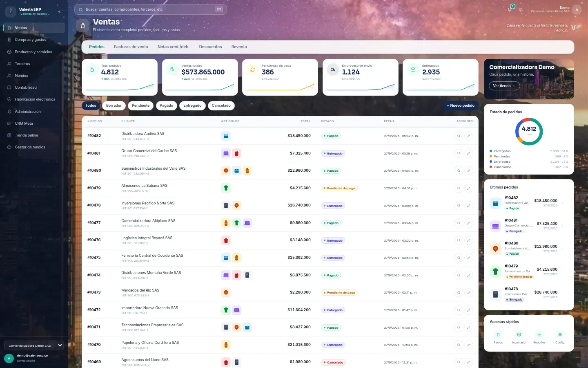
Task: Click the user avatar in the top right
Action: pyautogui.click(x=577, y=9)
